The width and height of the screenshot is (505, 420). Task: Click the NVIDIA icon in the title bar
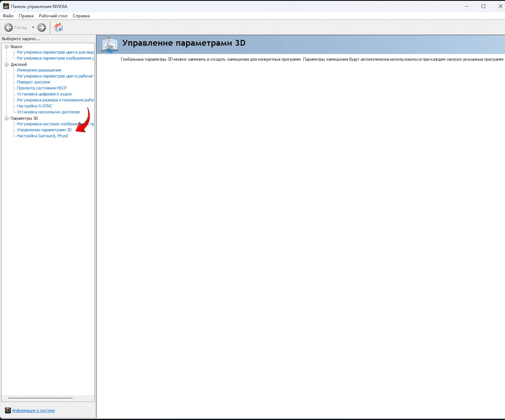point(6,6)
